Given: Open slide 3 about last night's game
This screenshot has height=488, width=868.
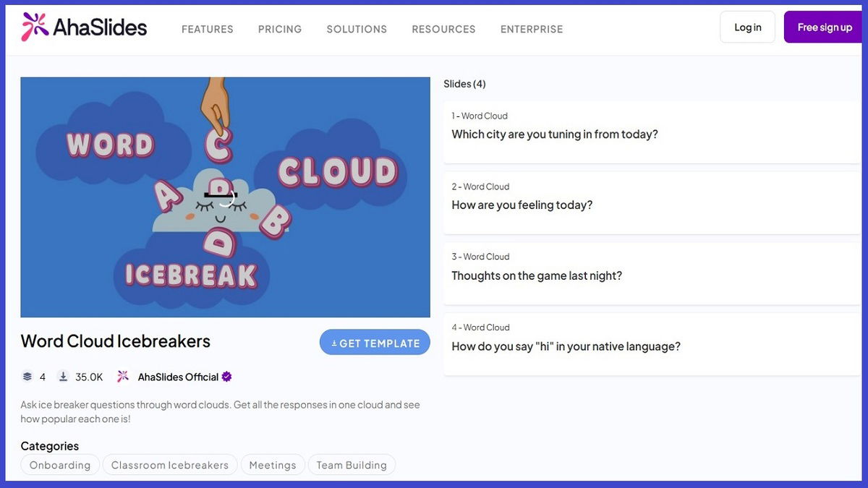Looking at the screenshot, I should point(651,273).
